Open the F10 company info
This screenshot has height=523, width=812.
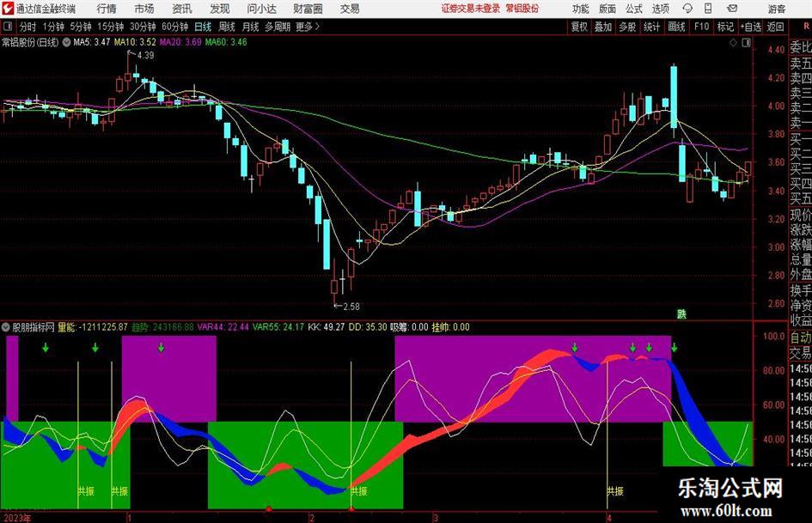pyautogui.click(x=701, y=27)
